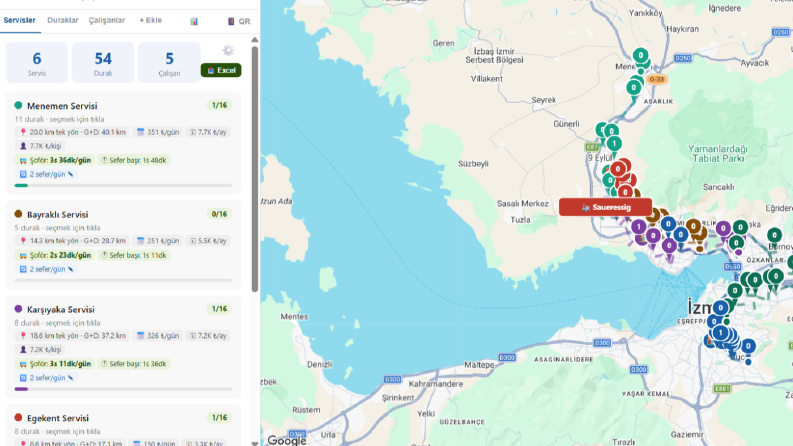
Task: Click 7.2K ₺/kişi per-person chip
Action: coord(40,349)
